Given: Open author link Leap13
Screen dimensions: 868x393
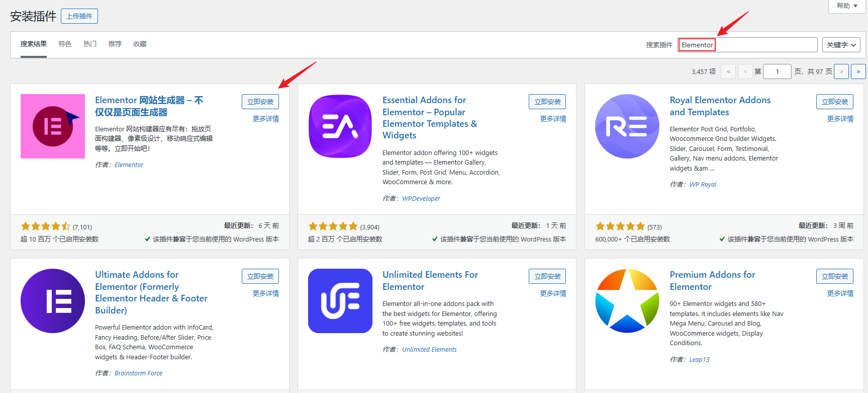Looking at the screenshot, I should 699,360.
